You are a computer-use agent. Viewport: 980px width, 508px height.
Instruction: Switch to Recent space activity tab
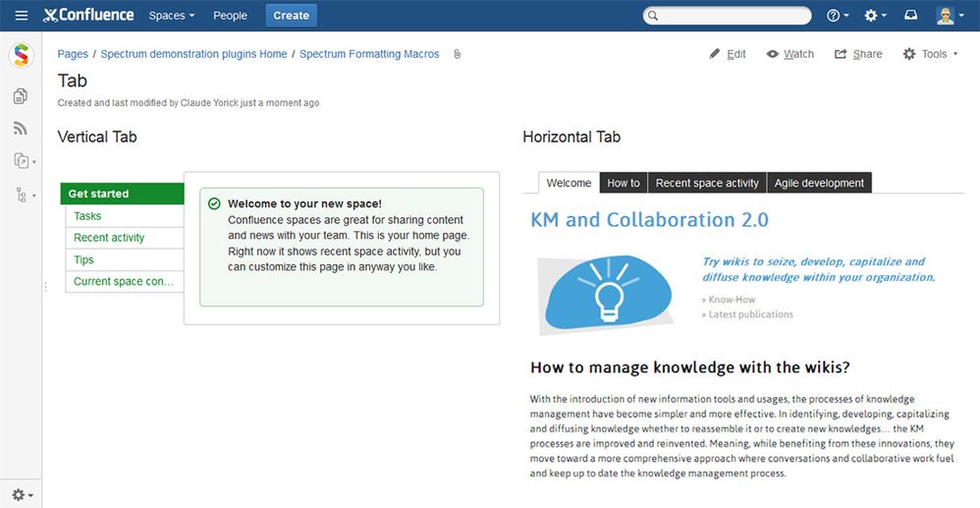(707, 183)
